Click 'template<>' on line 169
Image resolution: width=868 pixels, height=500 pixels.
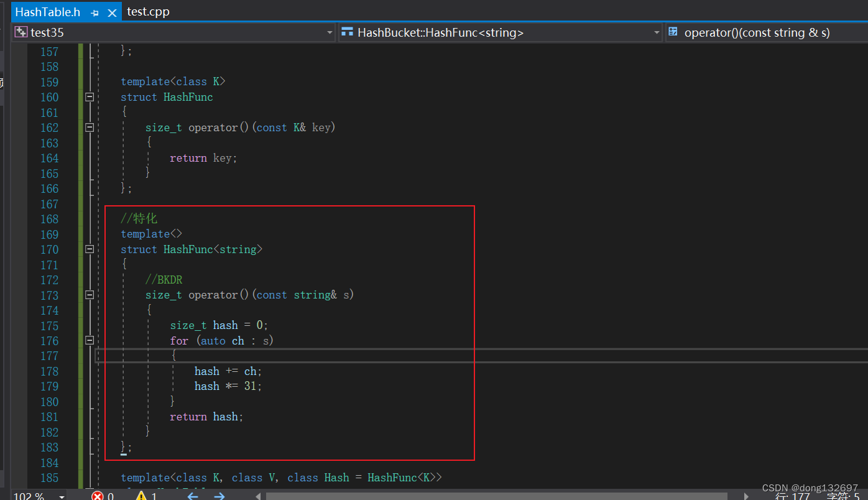click(152, 234)
